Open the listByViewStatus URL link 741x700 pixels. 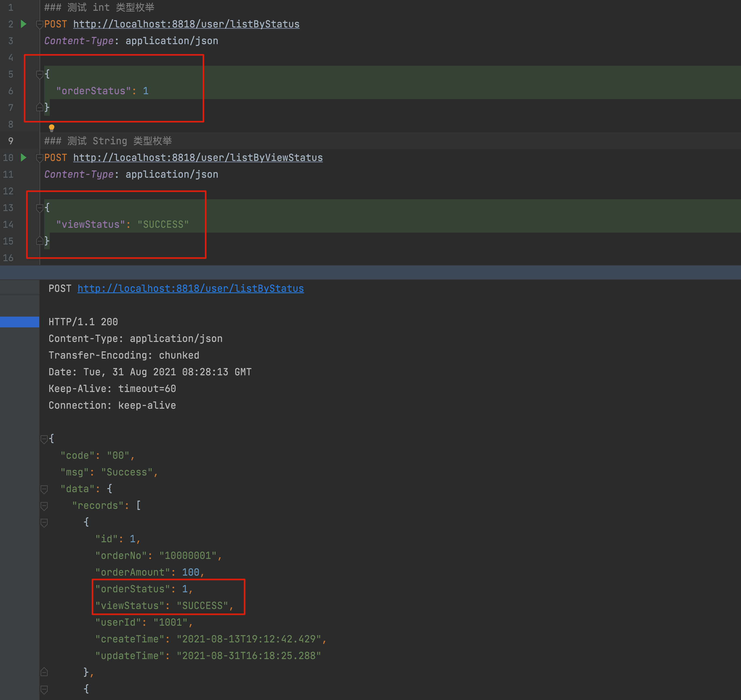coord(198,157)
